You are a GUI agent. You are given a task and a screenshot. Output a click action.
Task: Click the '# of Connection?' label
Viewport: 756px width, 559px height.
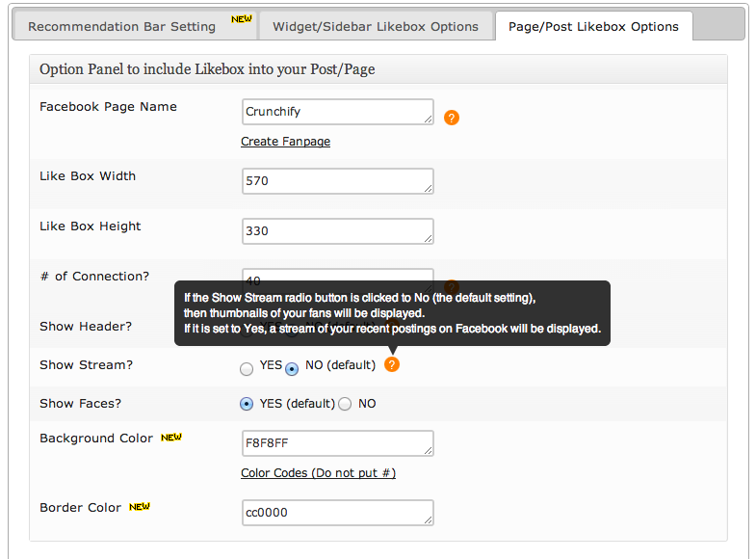coord(94,277)
